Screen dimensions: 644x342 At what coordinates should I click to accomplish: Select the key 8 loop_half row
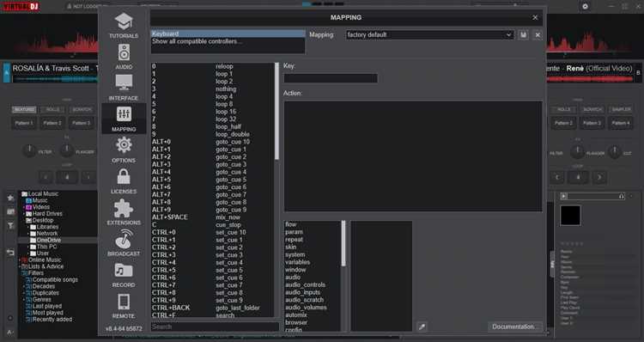pos(212,126)
